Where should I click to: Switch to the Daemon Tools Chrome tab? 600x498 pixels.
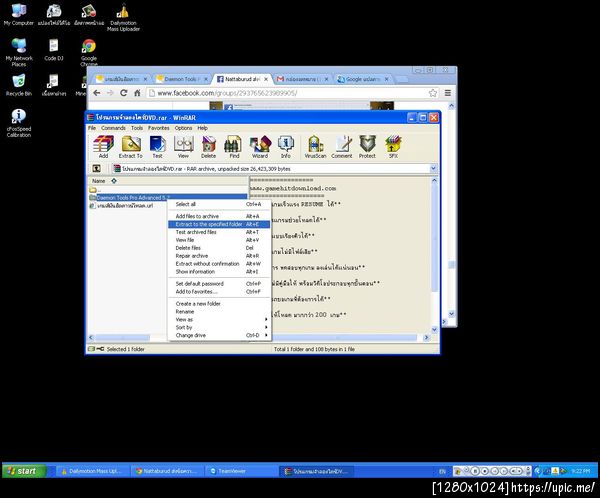click(x=182, y=79)
